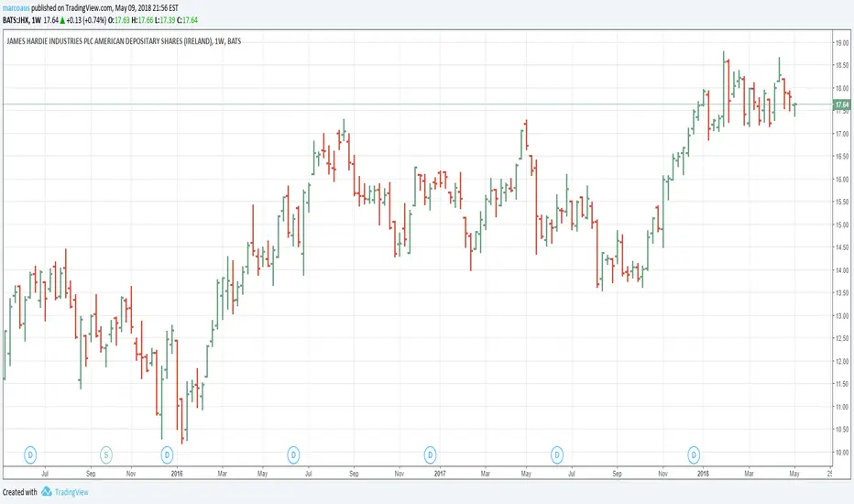854x504 pixels.
Task: Click the green current price tag 17.64
Action: (x=842, y=104)
